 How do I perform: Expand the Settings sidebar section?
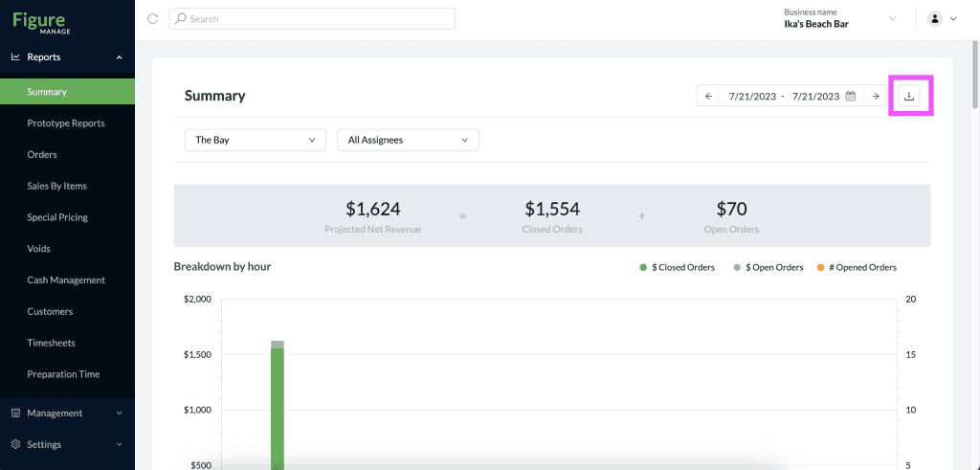68,444
